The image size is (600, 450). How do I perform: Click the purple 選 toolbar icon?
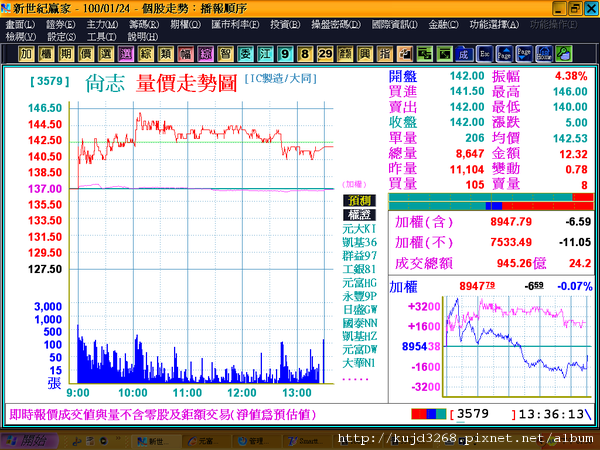(x=126, y=54)
